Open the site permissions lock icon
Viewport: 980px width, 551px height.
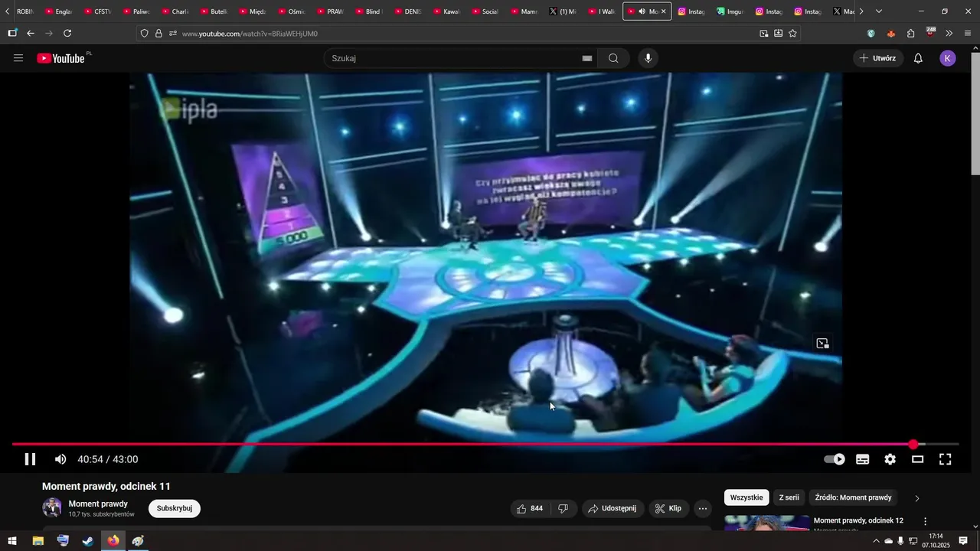coord(158,34)
